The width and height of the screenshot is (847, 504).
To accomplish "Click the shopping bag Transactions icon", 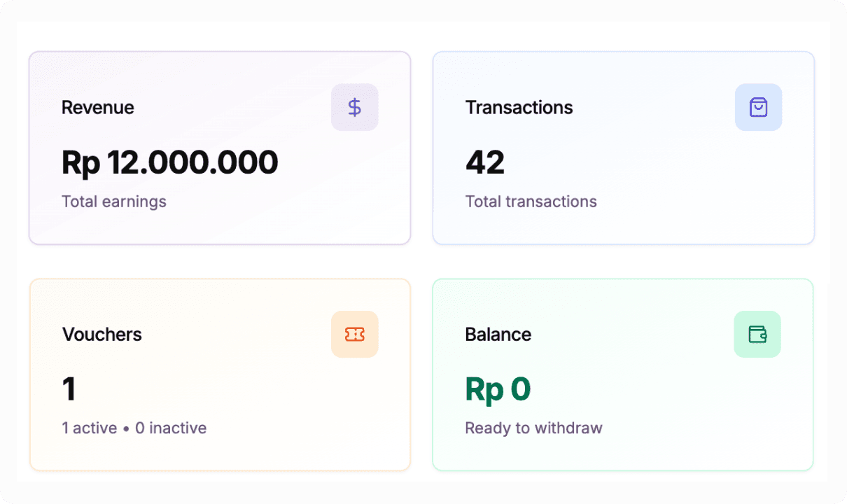I will point(758,107).
